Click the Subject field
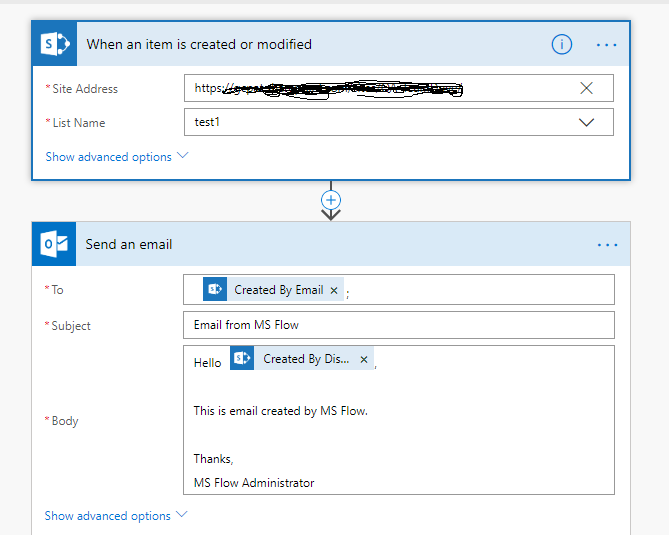This screenshot has width=669, height=535. click(x=398, y=325)
